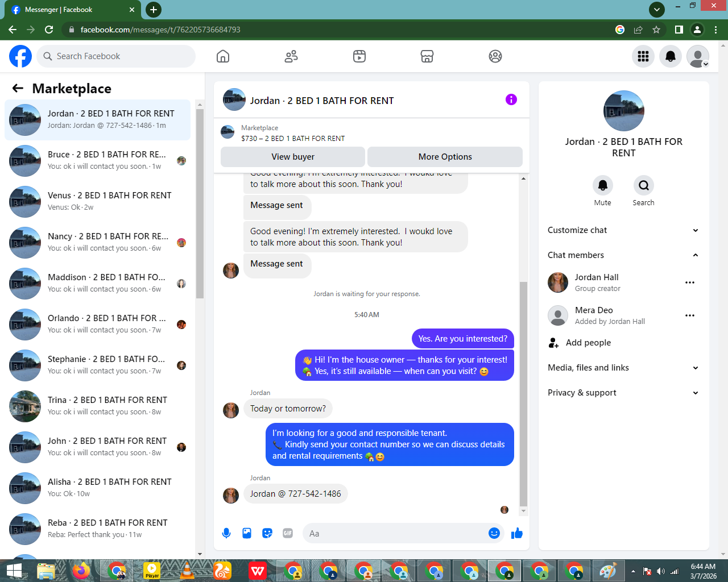Go back using the Marketplace arrow
728x582 pixels.
tap(18, 88)
